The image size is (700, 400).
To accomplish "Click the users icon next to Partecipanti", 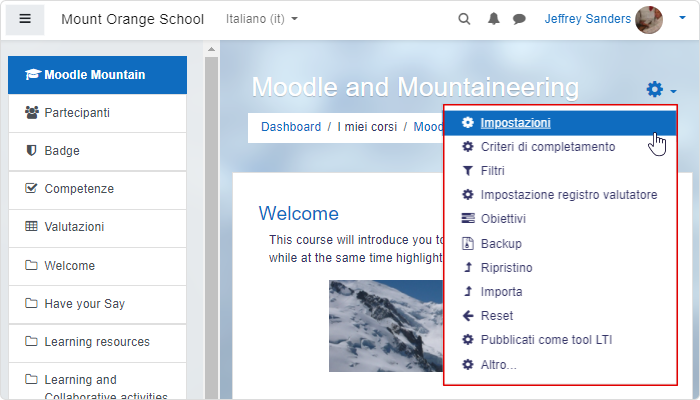I will 32,112.
